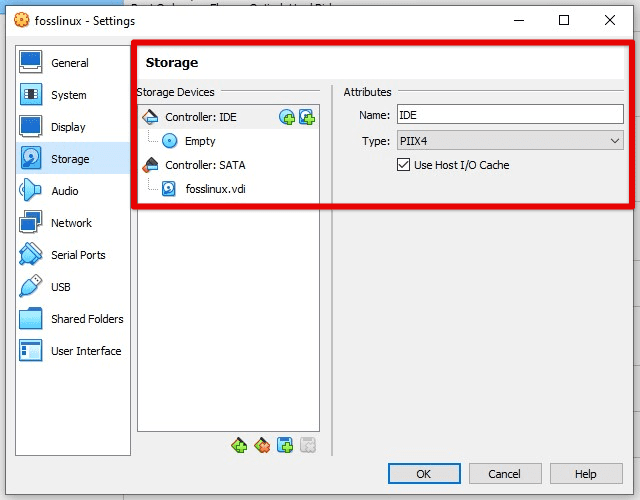Select the fosslinux.vdi disk entry
Viewport: 640px width, 500px height.
pyautogui.click(x=229, y=189)
